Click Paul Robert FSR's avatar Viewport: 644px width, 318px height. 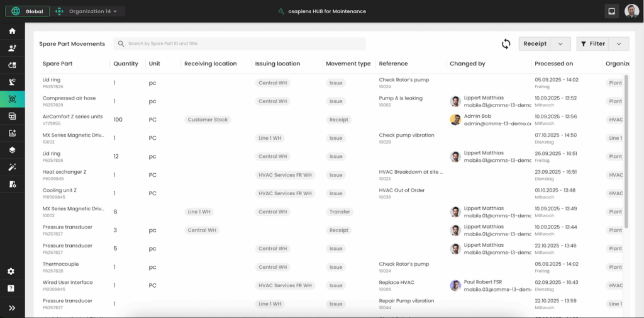[x=455, y=285]
